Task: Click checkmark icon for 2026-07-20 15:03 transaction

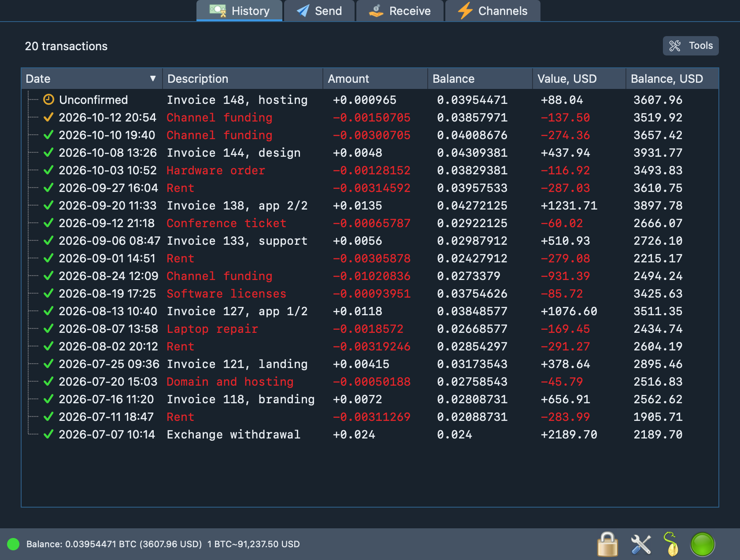Action: click(x=48, y=382)
